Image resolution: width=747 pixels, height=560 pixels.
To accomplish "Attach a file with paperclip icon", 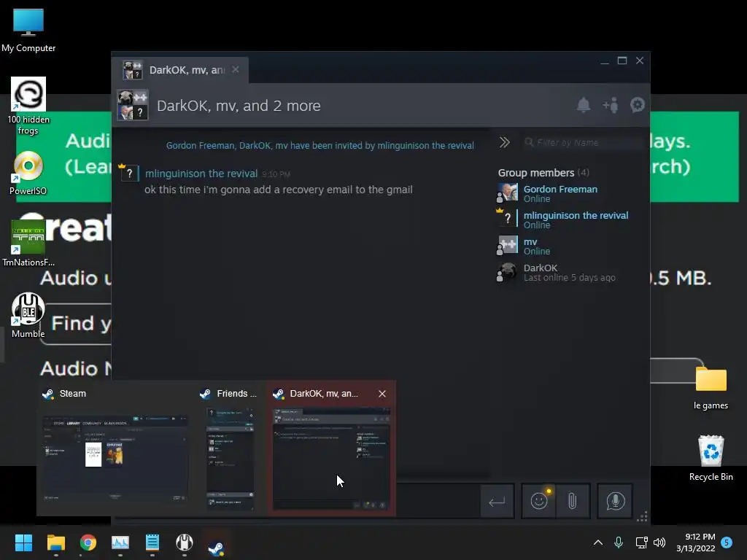I will (x=573, y=501).
